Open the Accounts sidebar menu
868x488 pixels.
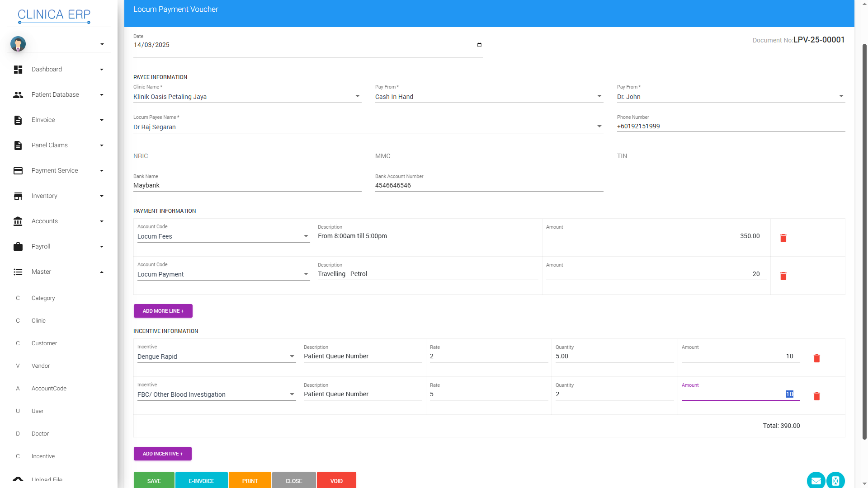pos(45,221)
